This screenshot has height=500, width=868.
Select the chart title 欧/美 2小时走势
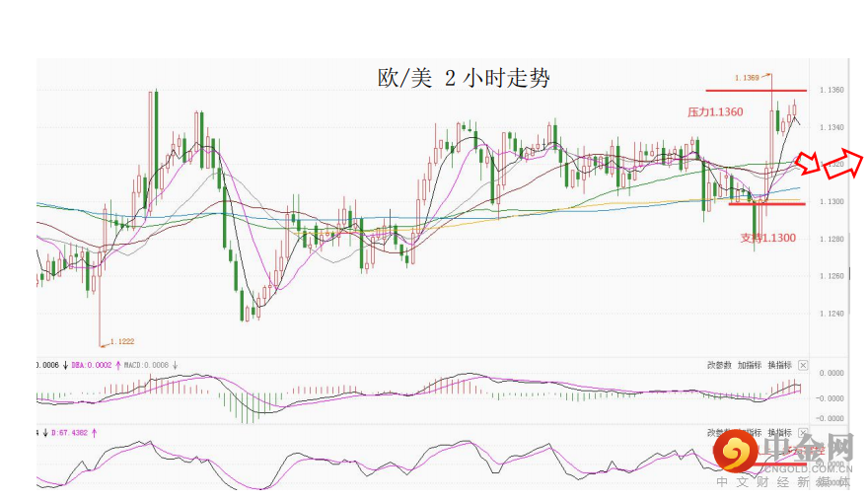click(464, 78)
